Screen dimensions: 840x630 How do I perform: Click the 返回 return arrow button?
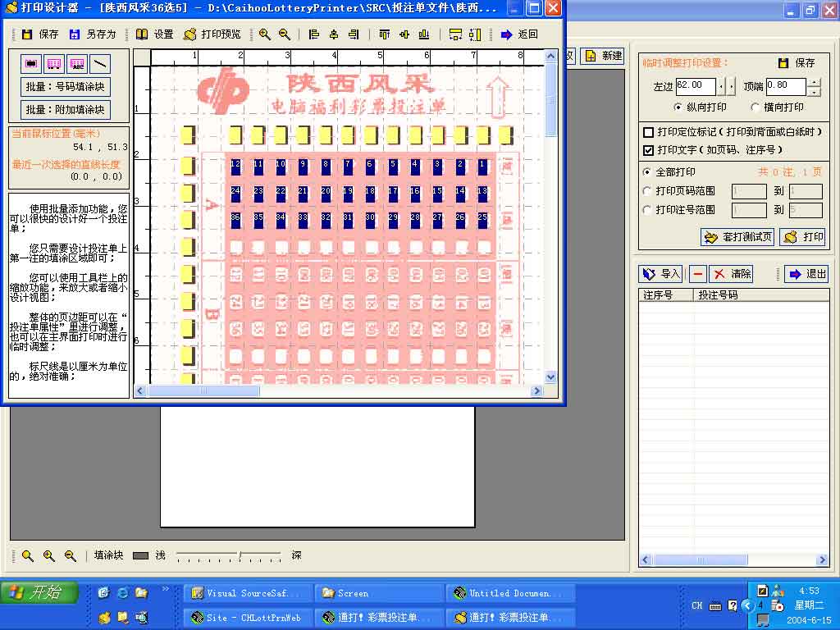519,34
